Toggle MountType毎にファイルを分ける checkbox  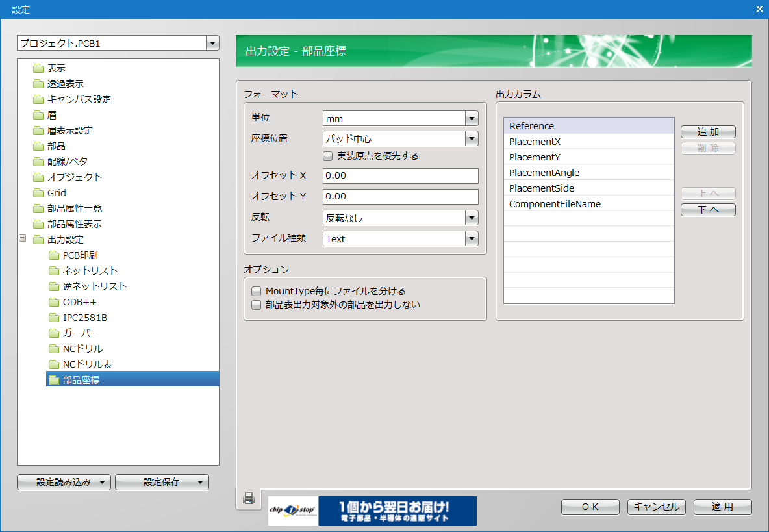[x=257, y=291]
